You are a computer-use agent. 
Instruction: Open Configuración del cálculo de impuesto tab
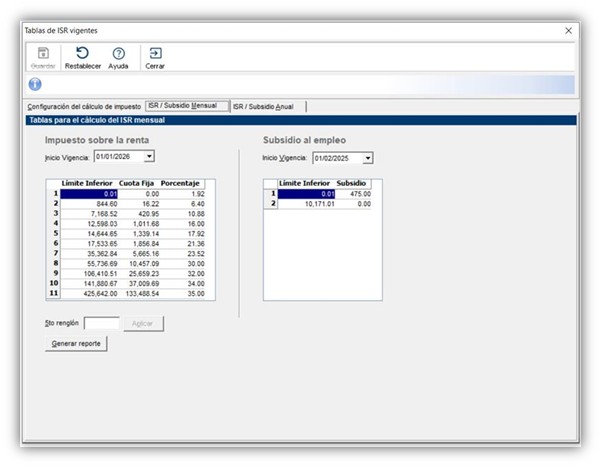coord(83,106)
